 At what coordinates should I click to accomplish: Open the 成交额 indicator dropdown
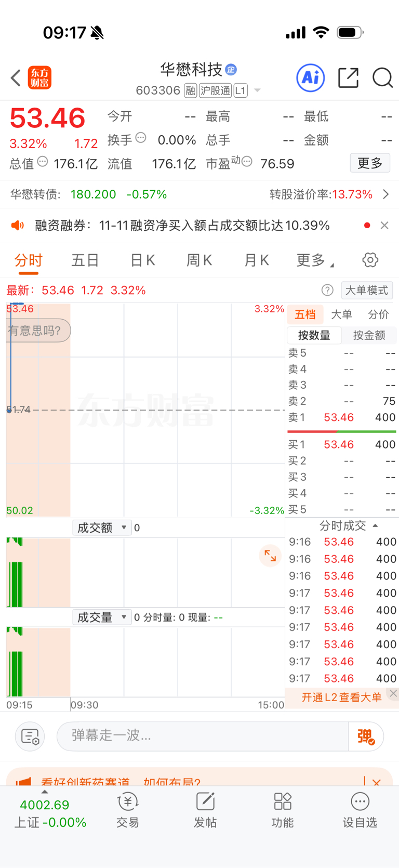(102, 528)
